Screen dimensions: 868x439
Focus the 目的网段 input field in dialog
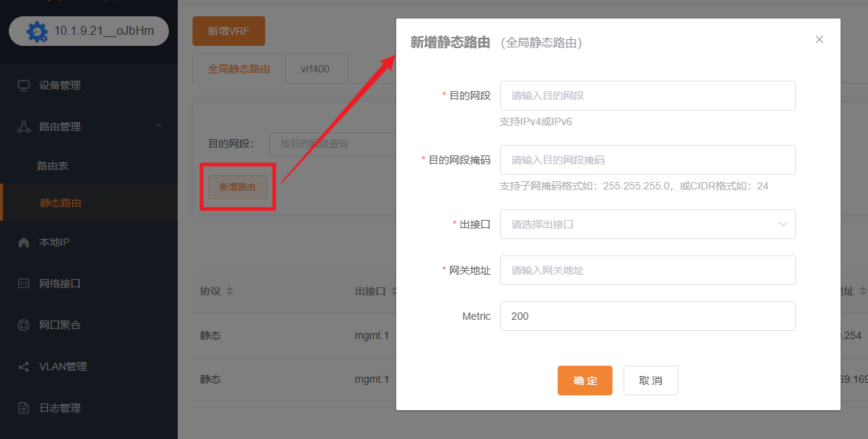coord(647,95)
